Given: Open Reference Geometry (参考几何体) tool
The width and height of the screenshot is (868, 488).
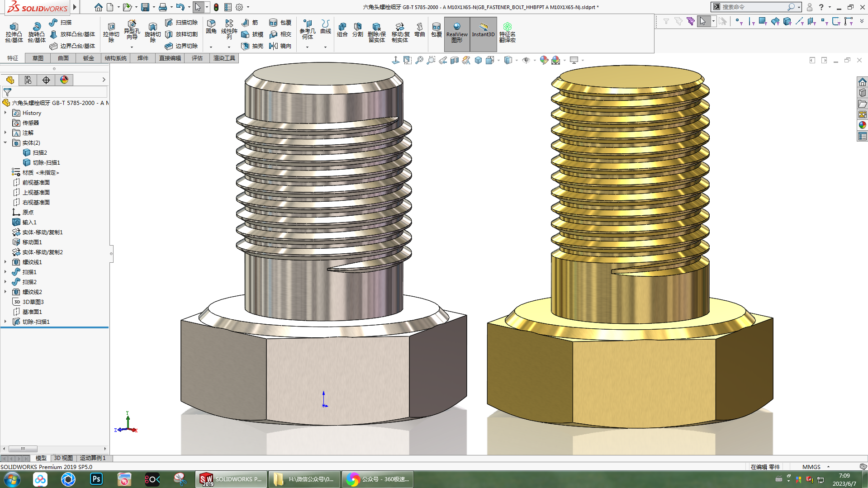Looking at the screenshot, I should (x=308, y=29).
